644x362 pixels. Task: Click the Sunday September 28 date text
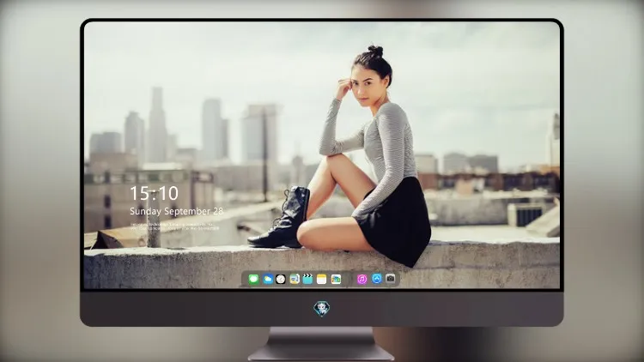(176, 211)
